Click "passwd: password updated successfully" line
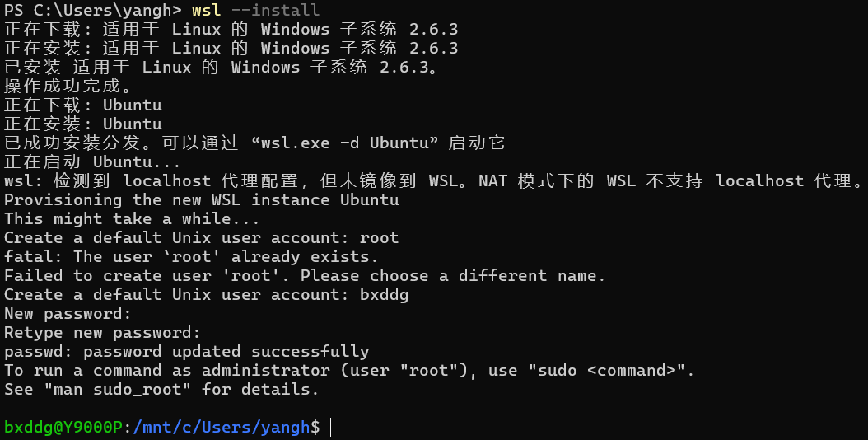This screenshot has height=440, width=868. tap(187, 351)
